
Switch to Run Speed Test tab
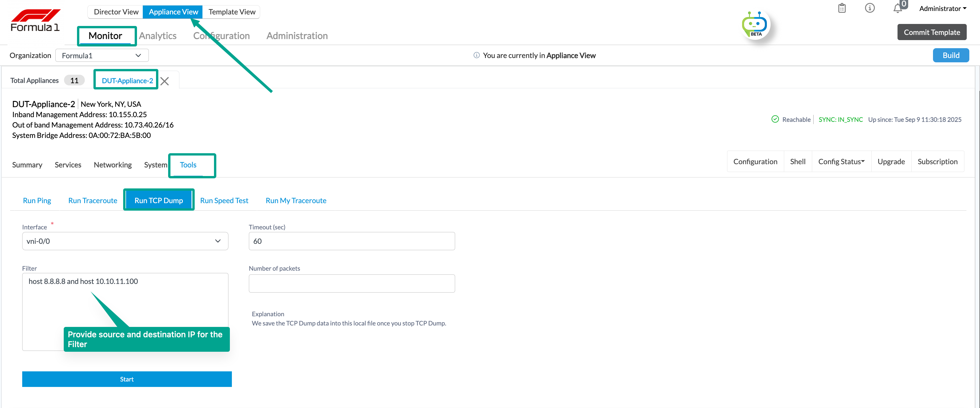coord(224,200)
